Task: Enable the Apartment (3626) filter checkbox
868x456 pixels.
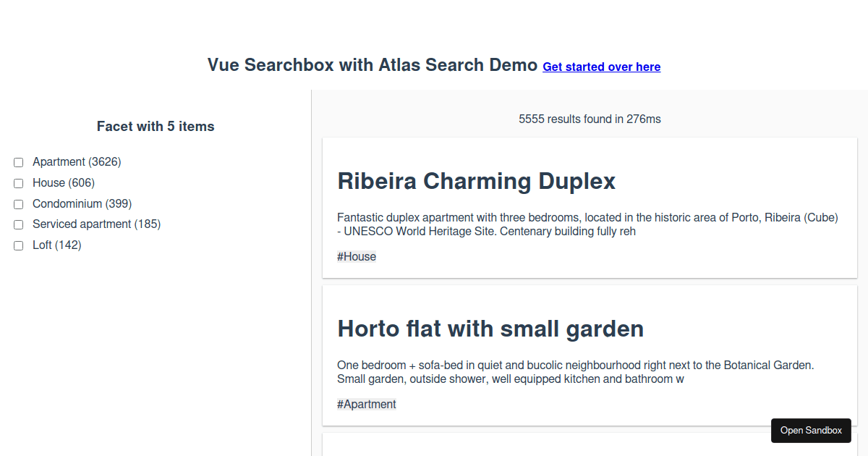Action: click(18, 162)
